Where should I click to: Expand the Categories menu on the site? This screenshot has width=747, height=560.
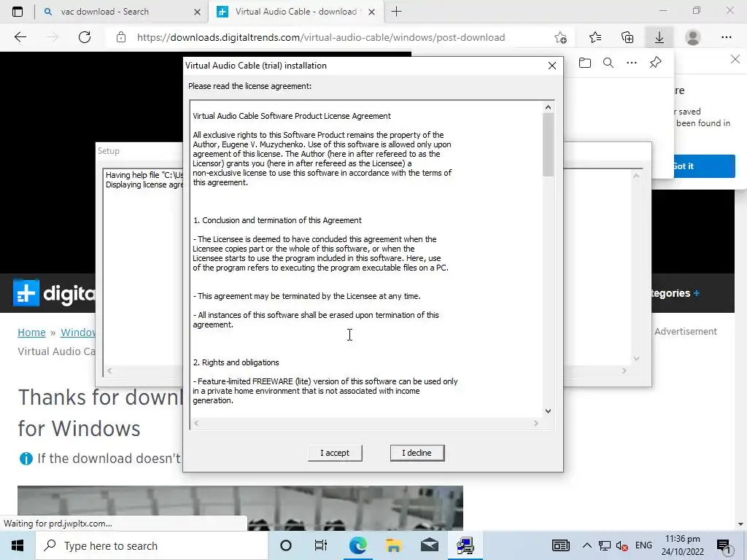tap(676, 293)
